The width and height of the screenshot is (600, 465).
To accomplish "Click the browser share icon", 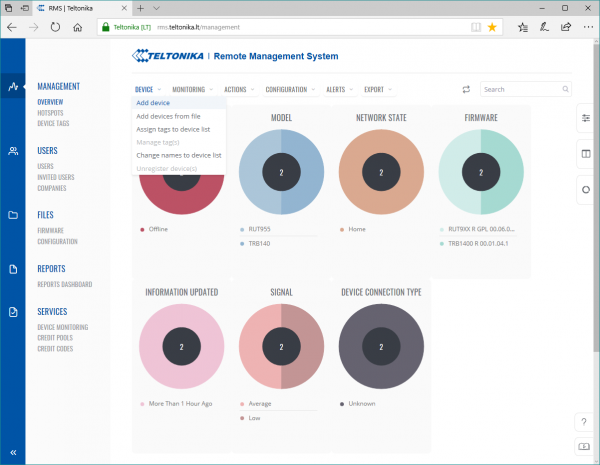I will (x=566, y=27).
